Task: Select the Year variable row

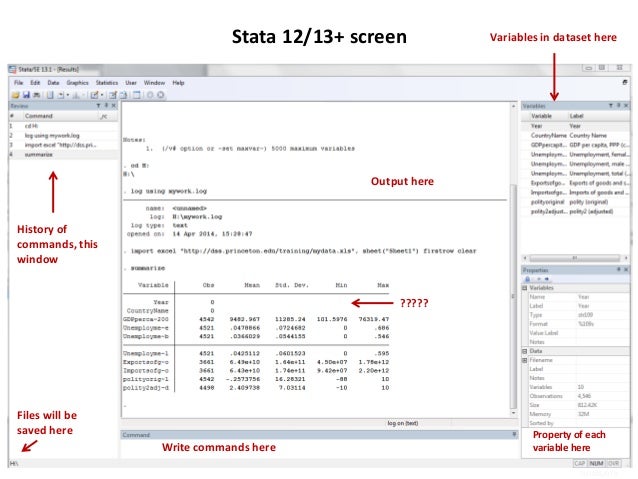Action: click(575, 126)
